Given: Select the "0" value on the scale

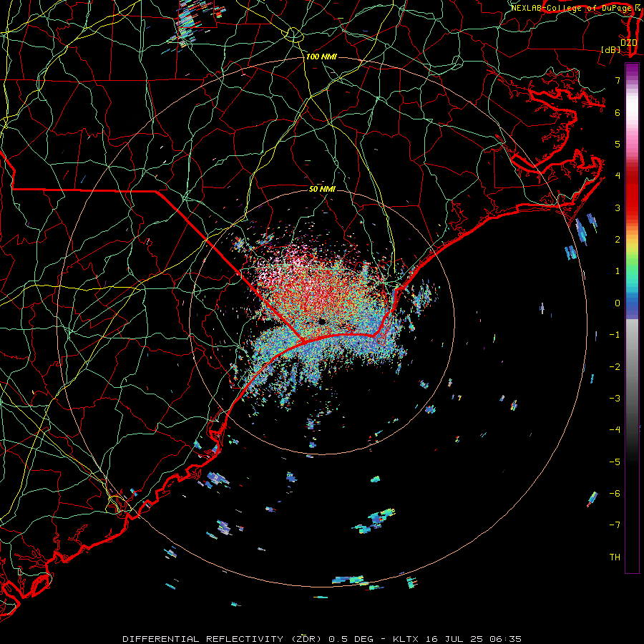Looking at the screenshot, I should click(618, 303).
